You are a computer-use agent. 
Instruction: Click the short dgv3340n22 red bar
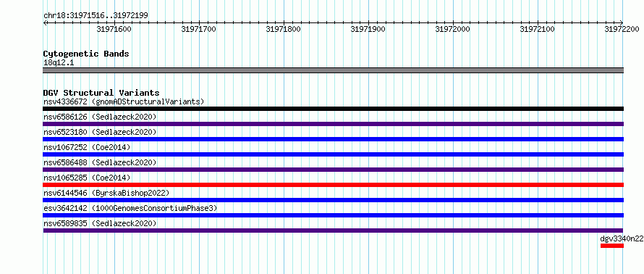pyautogui.click(x=612, y=246)
